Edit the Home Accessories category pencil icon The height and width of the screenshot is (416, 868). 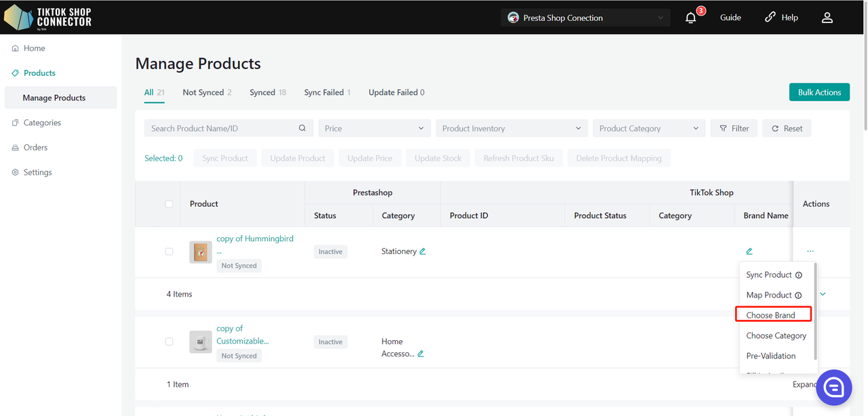(420, 354)
